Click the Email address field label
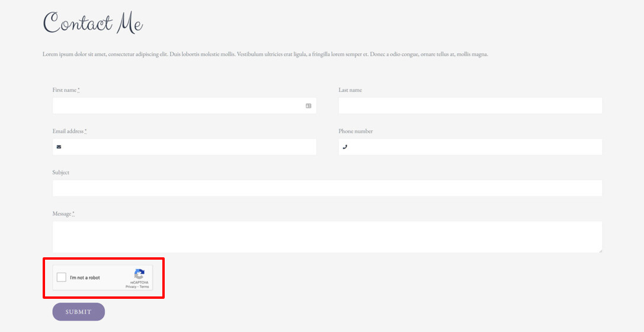Image resolution: width=644 pixels, height=332 pixels. (x=68, y=131)
